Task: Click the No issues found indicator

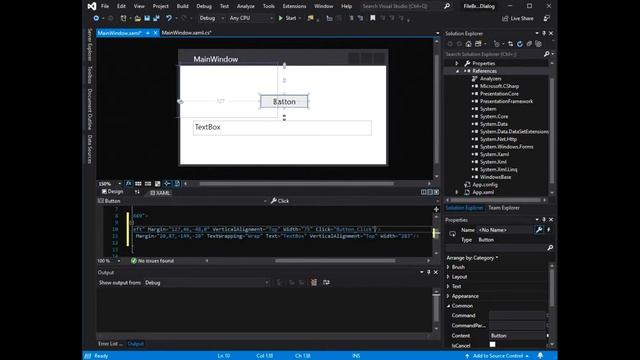Action: (x=152, y=261)
